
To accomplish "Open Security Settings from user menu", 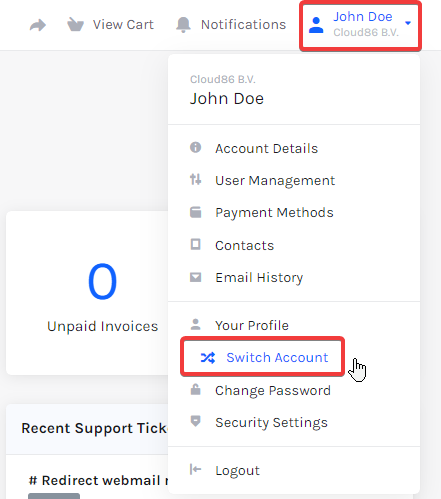I will pos(271,422).
